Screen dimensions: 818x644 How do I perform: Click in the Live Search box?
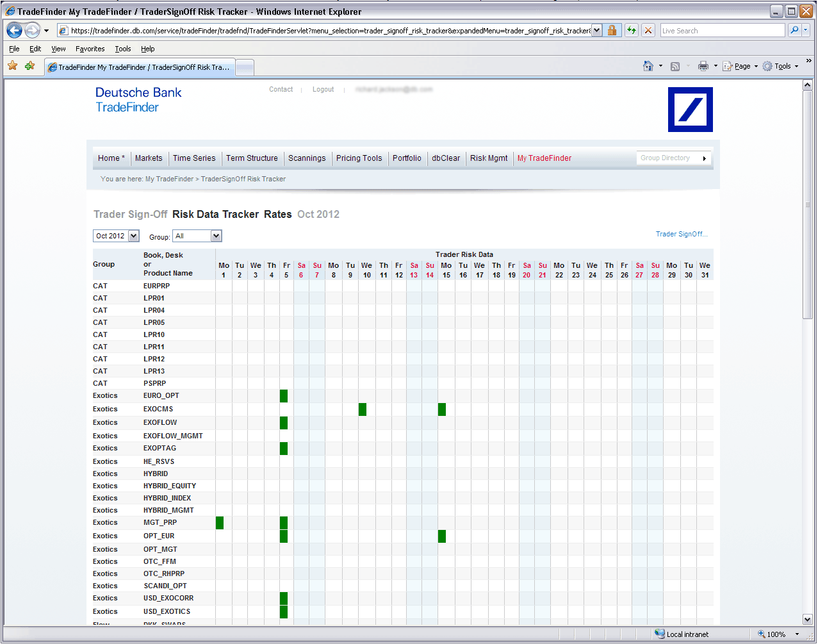pos(722,30)
